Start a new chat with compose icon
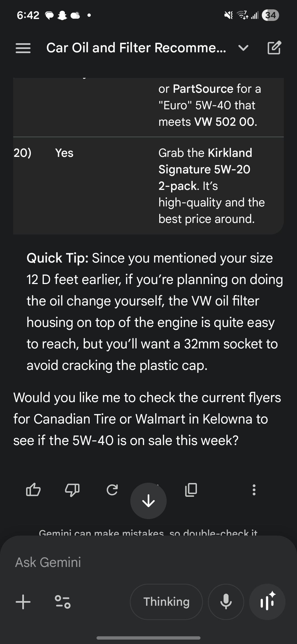297x644 pixels. coord(274,48)
